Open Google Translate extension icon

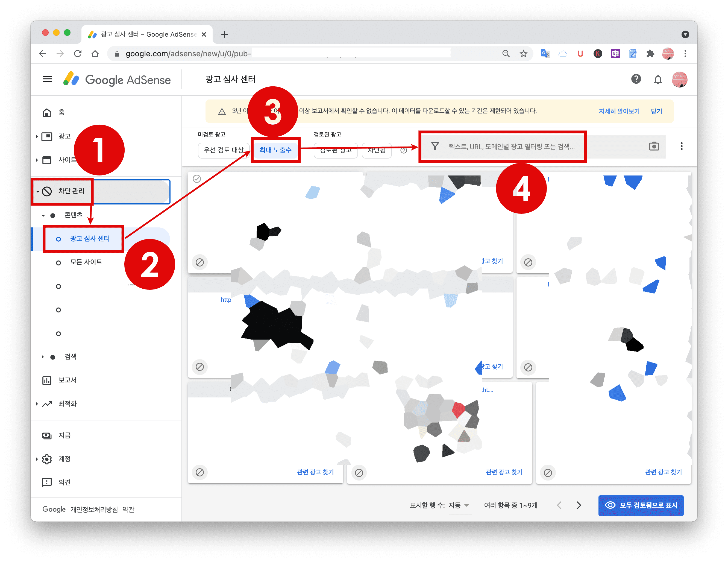[545, 54]
